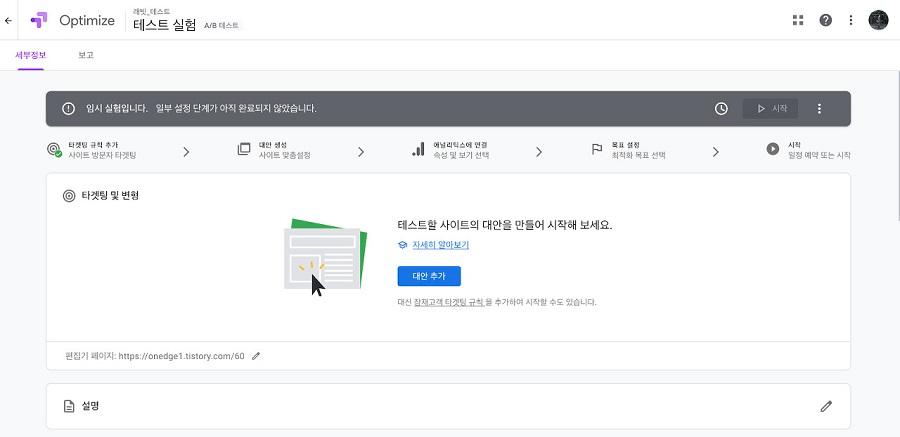Image resolution: width=900 pixels, height=437 pixels.
Task: Select the 세부정보 tab
Action: (30, 55)
